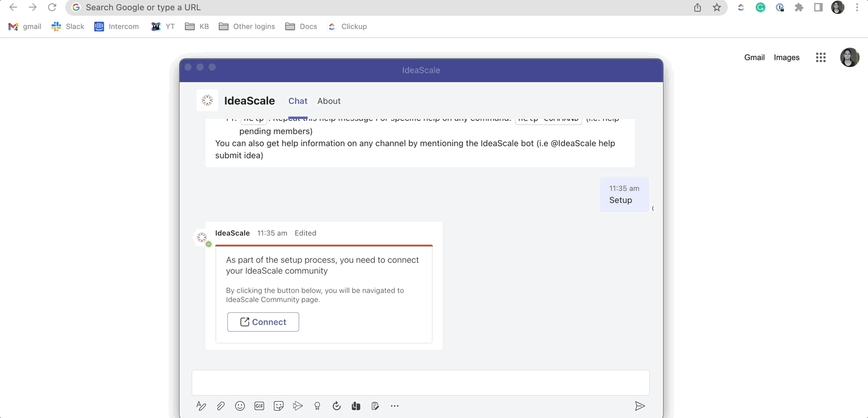Expand the Other logins bookmarks folder
The height and width of the screenshot is (418, 868).
click(x=247, y=27)
